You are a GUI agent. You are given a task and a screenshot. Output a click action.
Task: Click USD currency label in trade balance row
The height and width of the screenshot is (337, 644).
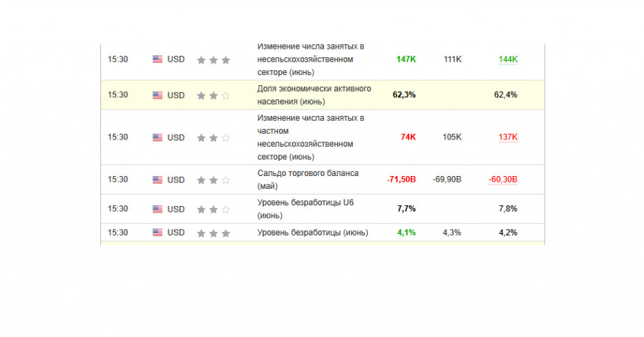click(176, 180)
